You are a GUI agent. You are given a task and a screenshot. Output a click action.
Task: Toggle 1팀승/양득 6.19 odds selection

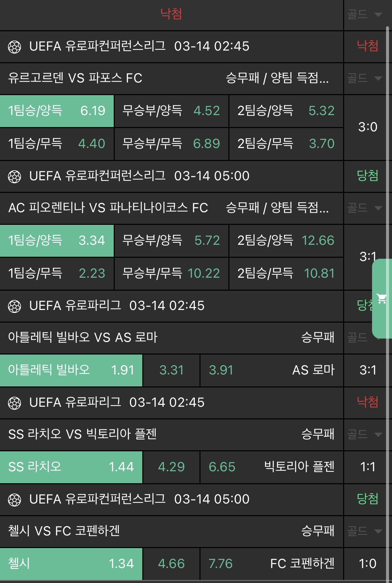coord(57,111)
